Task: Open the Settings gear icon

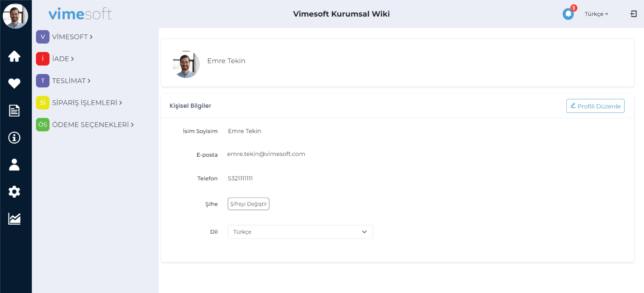Action: pyautogui.click(x=14, y=192)
